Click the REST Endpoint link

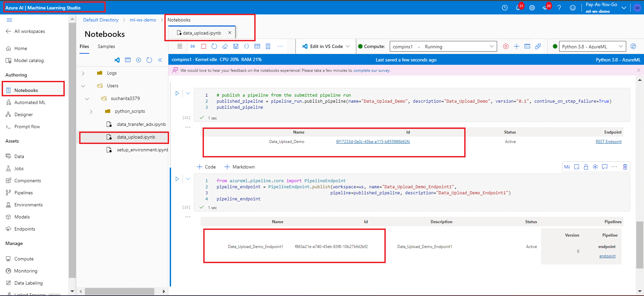(x=608, y=142)
